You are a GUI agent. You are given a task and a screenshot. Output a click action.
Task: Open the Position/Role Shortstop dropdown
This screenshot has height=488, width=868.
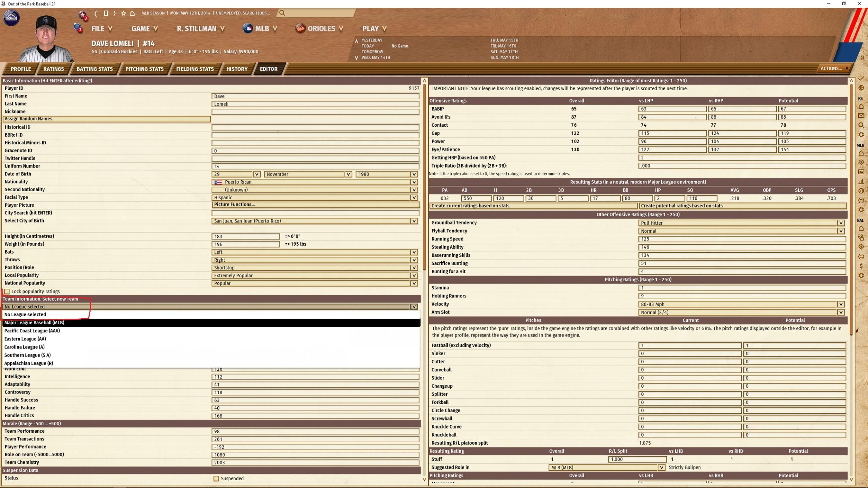(315, 268)
